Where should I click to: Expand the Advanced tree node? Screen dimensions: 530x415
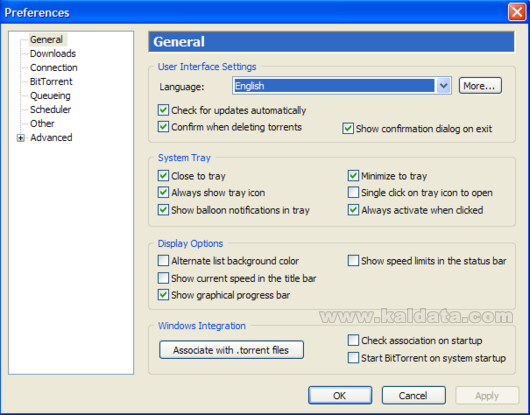21,138
